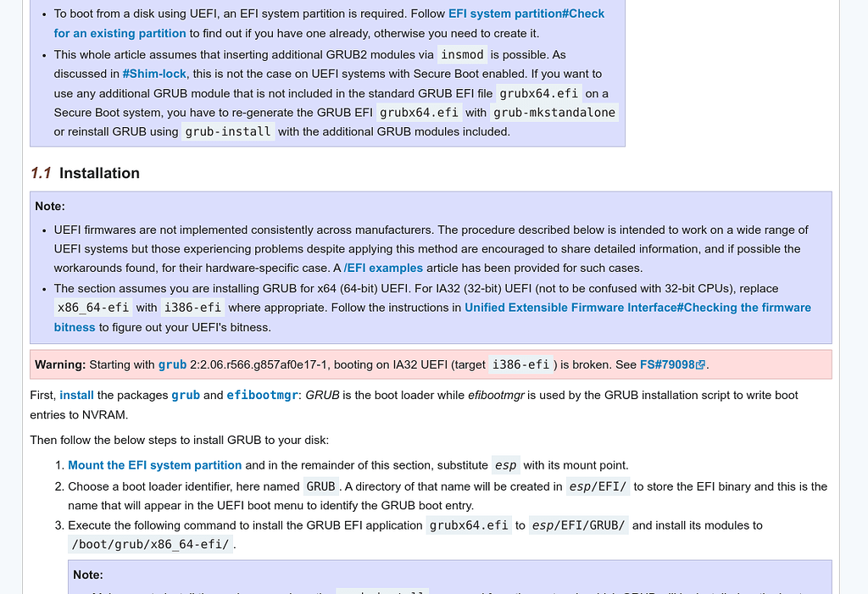Click the i386-efi code text in the warning
Viewport: 868px width, 594px height.
518,364
